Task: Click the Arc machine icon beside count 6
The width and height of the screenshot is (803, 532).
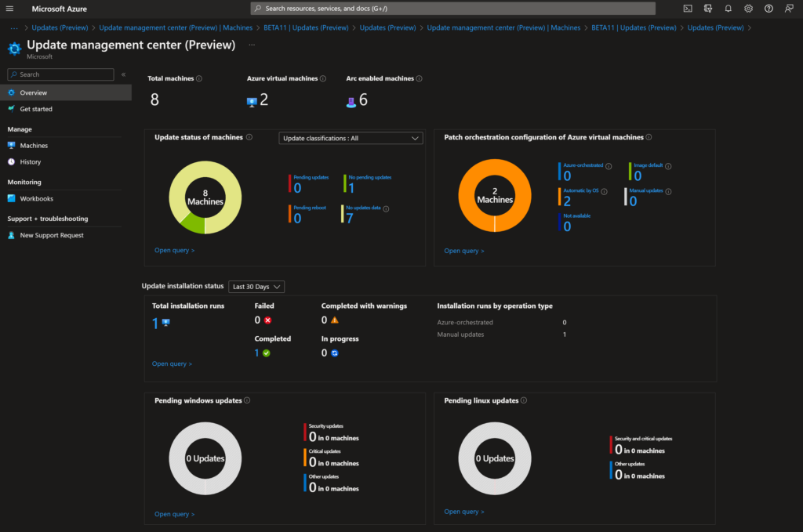Action: tap(351, 103)
